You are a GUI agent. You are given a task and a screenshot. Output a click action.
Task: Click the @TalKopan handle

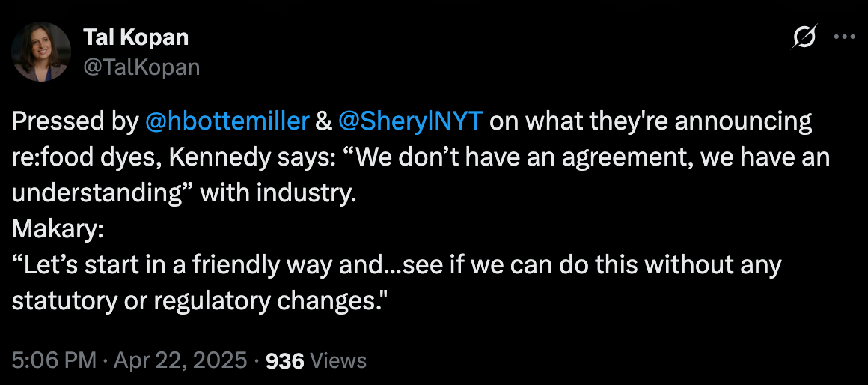pos(141,67)
